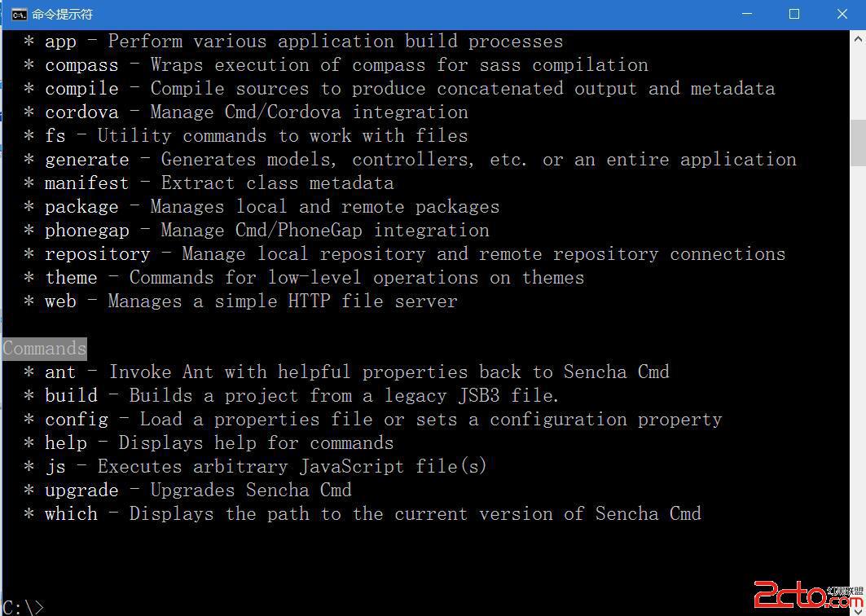This screenshot has width=866, height=616.
Task: Click the C:\> prompt line
Action: point(23,607)
